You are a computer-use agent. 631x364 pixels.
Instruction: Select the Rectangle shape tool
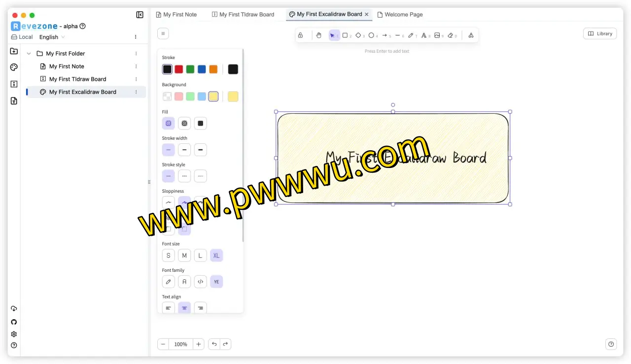(345, 35)
